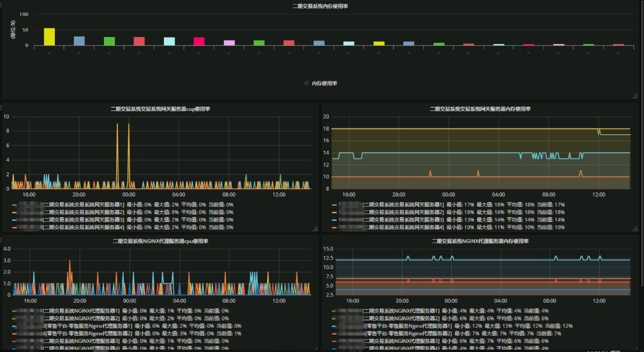This screenshot has width=644, height=352.
Task: Click resize handle of the top 内存使用率 bar panel
Action: [635, 96]
